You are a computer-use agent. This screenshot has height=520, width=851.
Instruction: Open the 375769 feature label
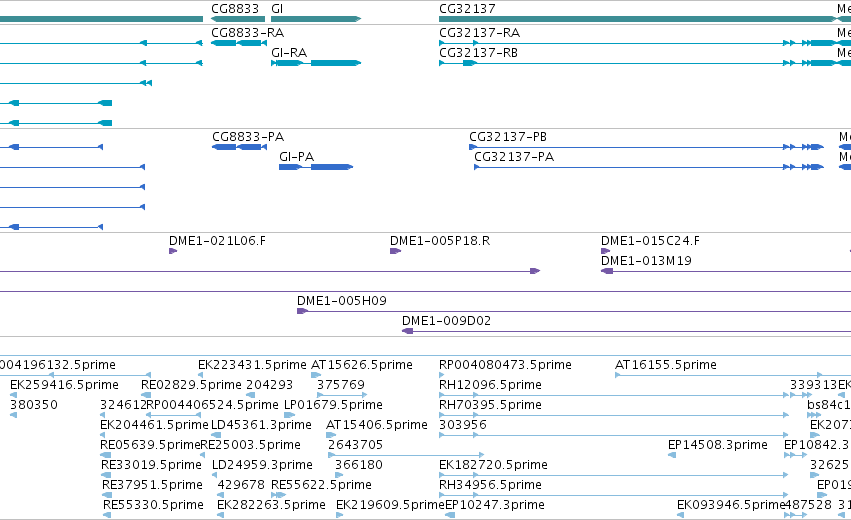(x=341, y=385)
